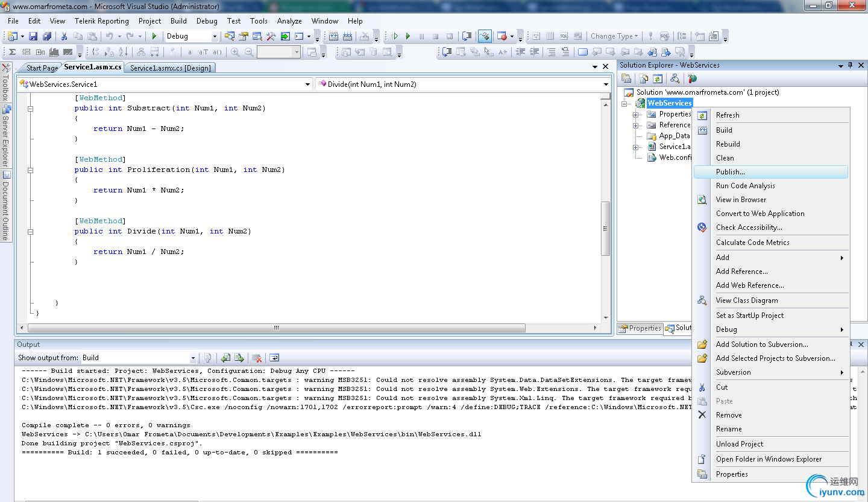Pin the Solution Explorer auto-hide pushpin
This screenshot has width=868, height=502.
(851, 65)
